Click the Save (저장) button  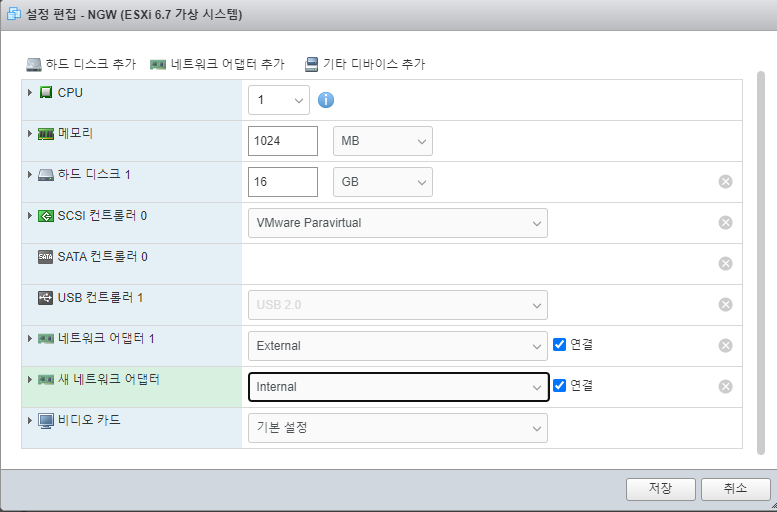click(x=661, y=489)
